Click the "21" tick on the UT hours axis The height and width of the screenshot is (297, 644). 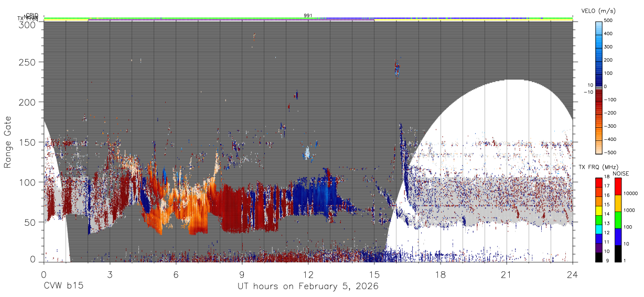pyautogui.click(x=507, y=274)
